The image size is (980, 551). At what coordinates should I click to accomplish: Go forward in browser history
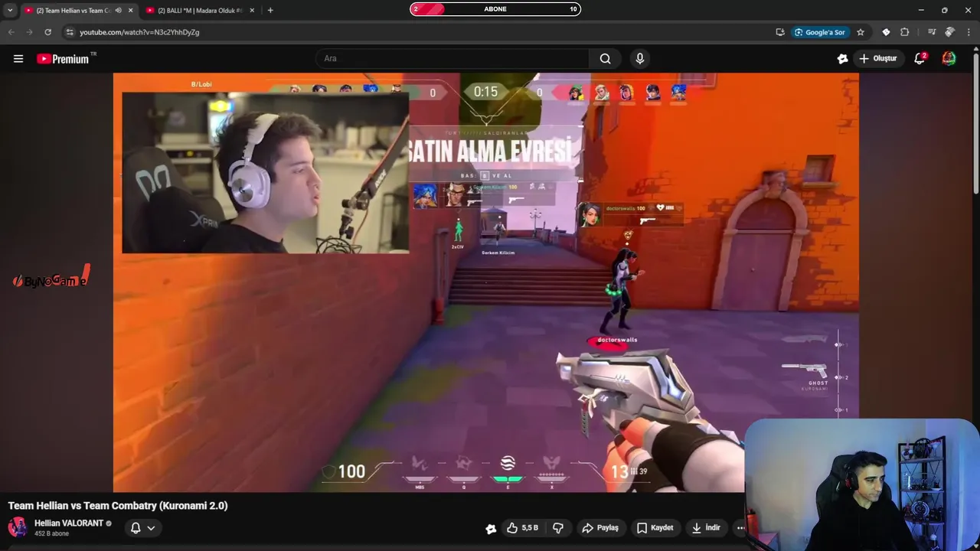[29, 32]
